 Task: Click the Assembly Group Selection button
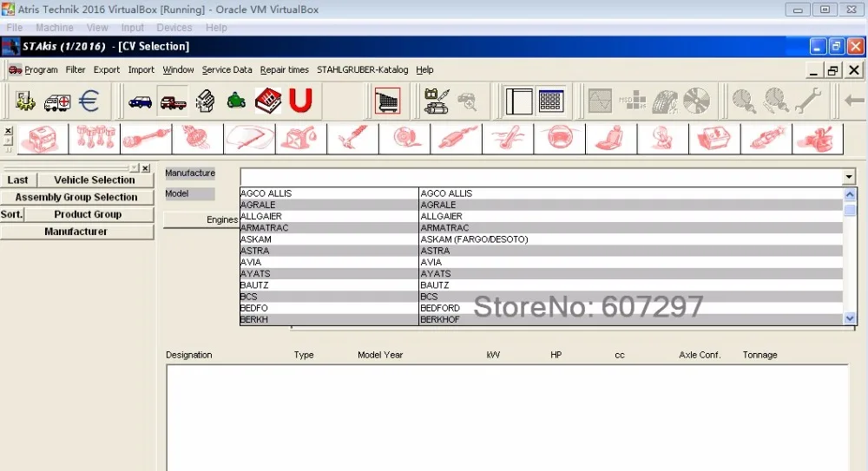pos(76,197)
